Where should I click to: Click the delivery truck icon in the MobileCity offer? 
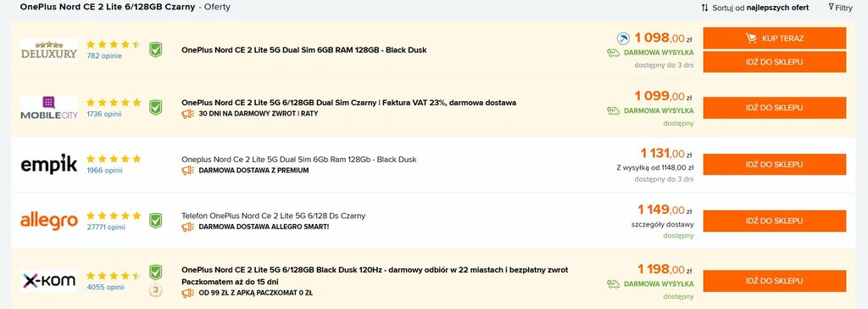point(613,110)
